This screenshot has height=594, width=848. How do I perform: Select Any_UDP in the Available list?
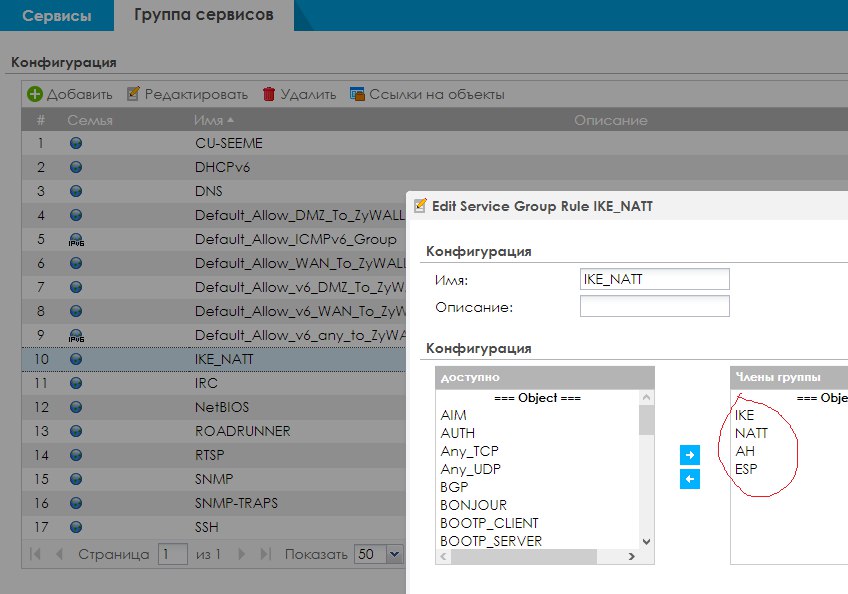(471, 468)
